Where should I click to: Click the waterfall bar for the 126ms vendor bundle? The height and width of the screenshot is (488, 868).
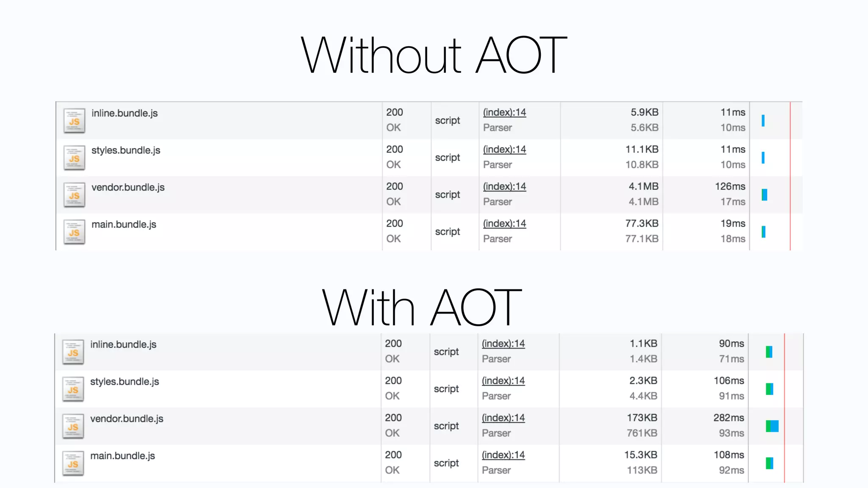(x=765, y=195)
